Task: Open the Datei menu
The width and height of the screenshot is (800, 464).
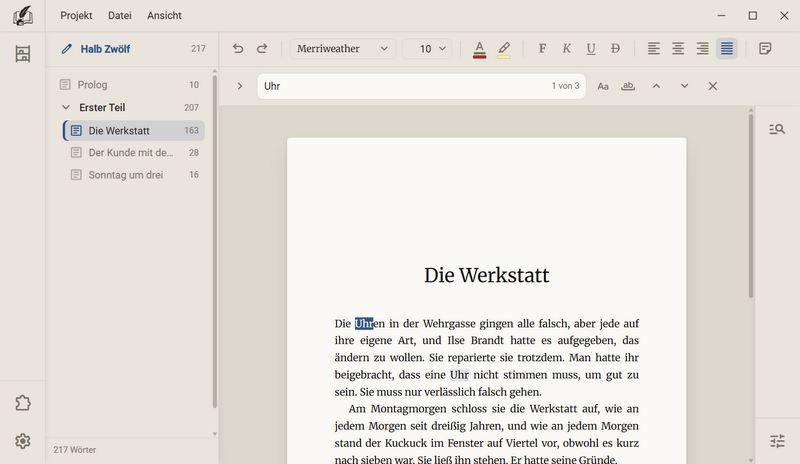Action: [x=120, y=16]
